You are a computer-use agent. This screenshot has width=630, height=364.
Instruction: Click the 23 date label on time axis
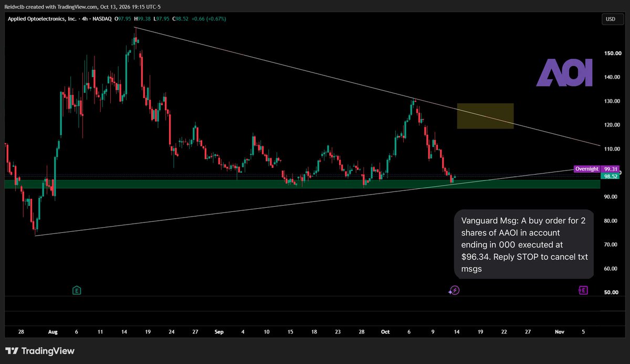point(338,332)
